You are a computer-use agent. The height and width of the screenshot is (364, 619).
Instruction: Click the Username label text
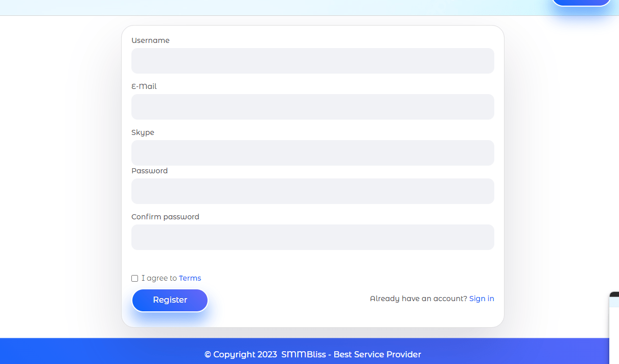click(x=150, y=40)
